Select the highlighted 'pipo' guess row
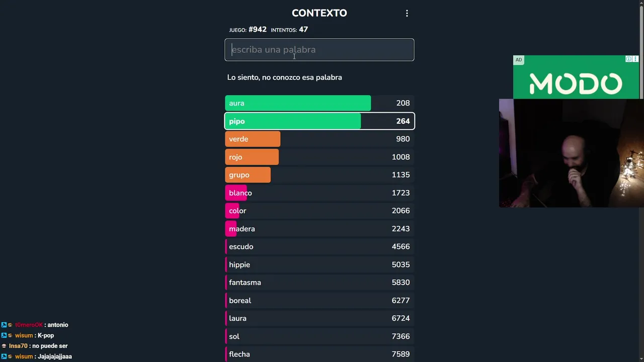 pyautogui.click(x=319, y=121)
